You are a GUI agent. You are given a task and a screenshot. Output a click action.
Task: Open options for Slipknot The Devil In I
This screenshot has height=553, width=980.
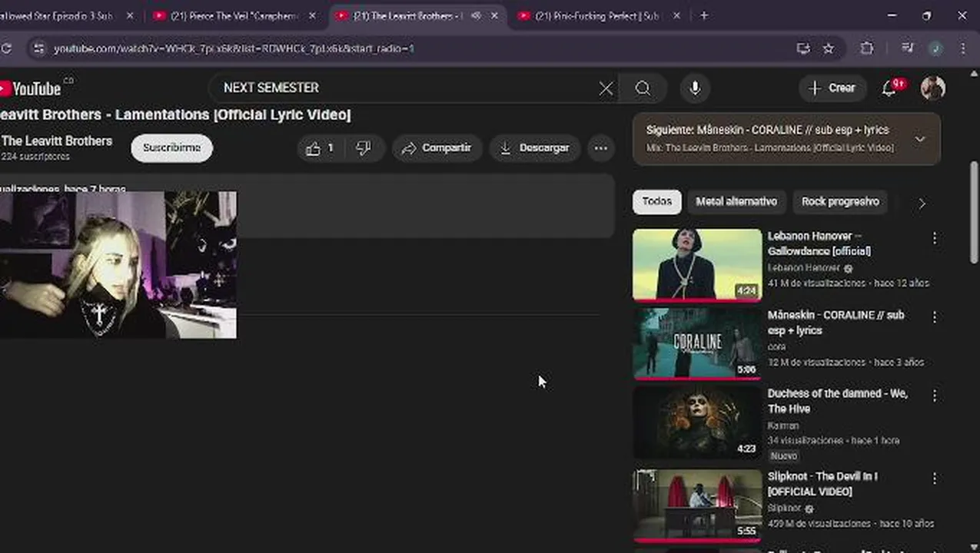click(x=935, y=478)
